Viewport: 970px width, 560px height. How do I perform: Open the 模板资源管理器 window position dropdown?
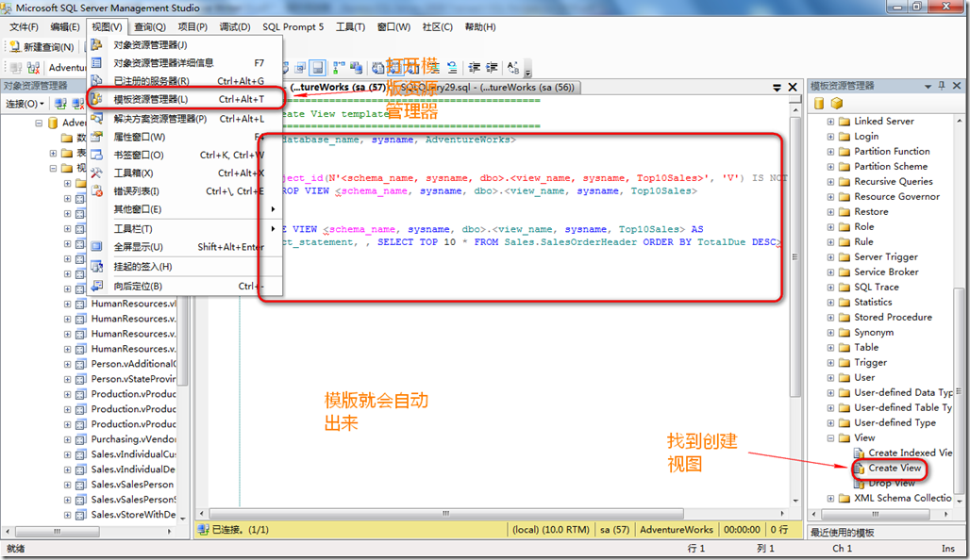(x=928, y=87)
